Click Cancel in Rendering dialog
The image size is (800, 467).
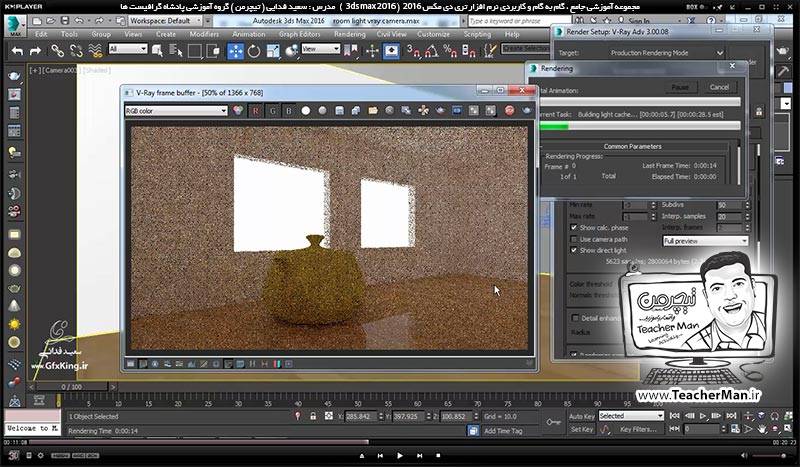point(719,87)
